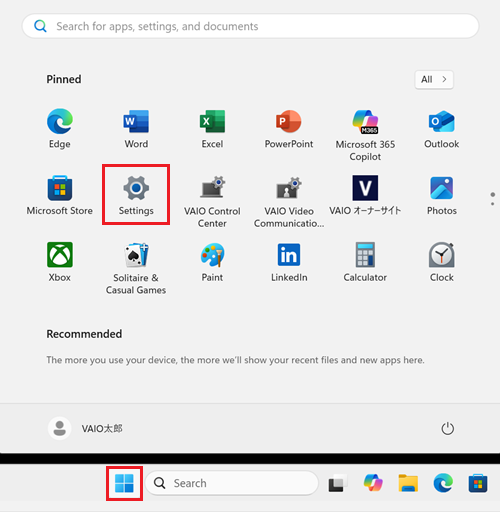
Task: Open the Photos app
Action: click(x=442, y=195)
